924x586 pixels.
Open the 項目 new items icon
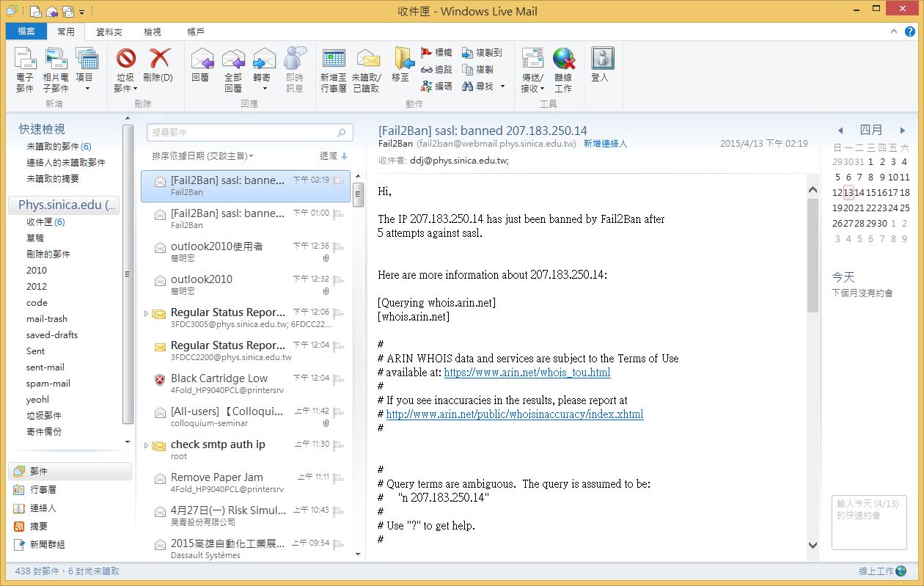[x=86, y=59]
